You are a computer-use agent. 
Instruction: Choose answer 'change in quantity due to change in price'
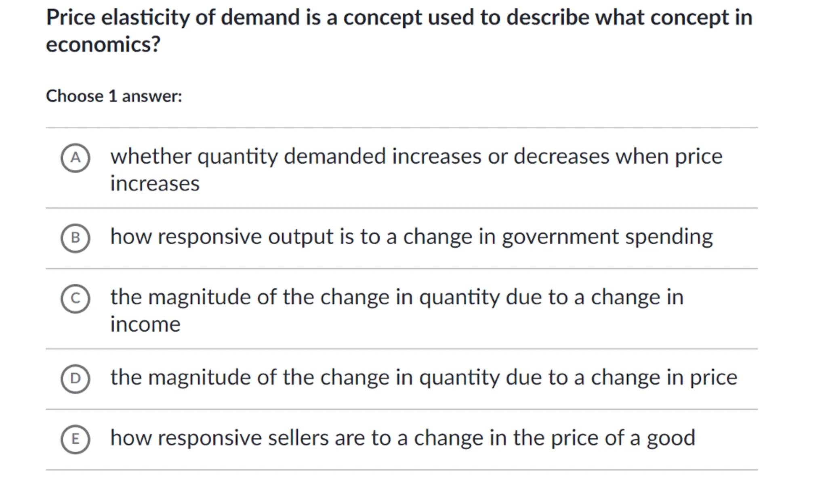pyautogui.click(x=423, y=378)
